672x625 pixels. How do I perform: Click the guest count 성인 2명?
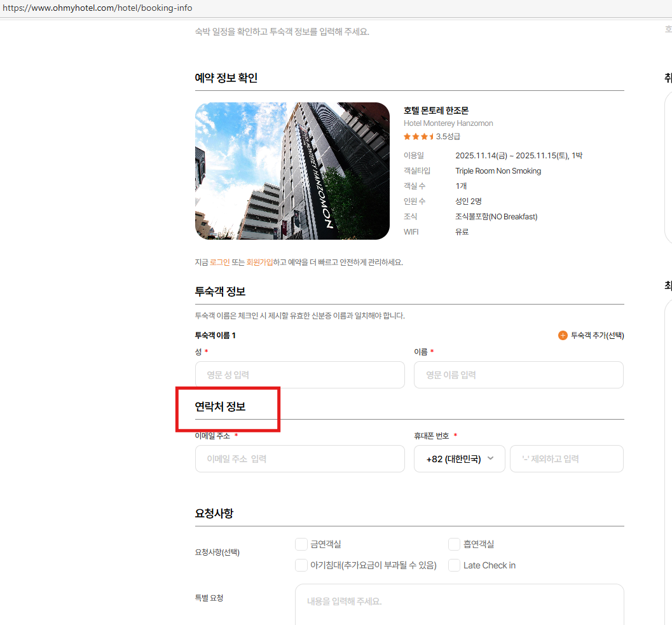(x=469, y=201)
